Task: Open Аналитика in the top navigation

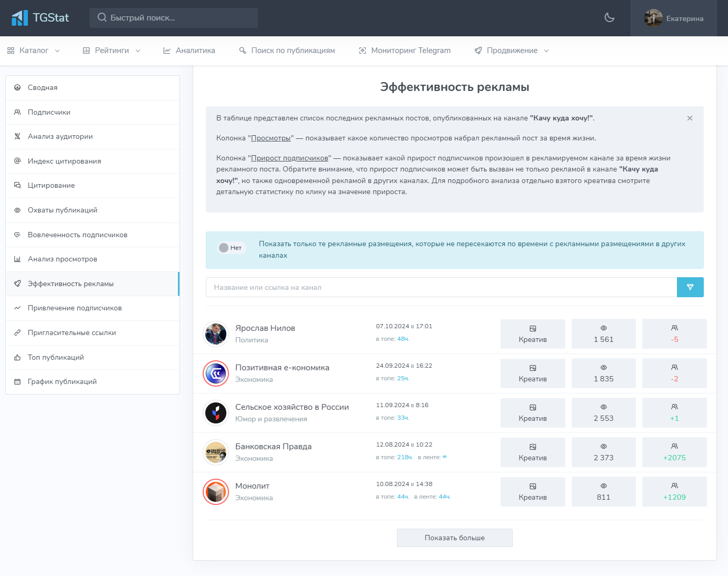Action: 190,50
